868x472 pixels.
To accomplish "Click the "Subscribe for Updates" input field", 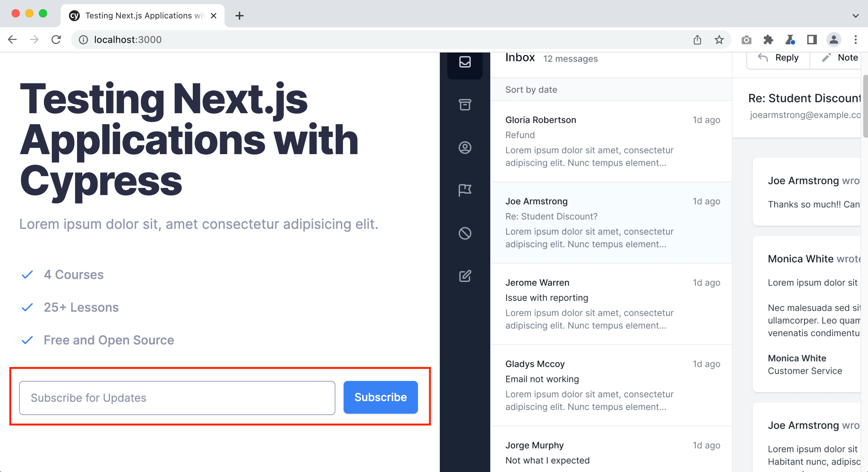I will pos(177,398).
